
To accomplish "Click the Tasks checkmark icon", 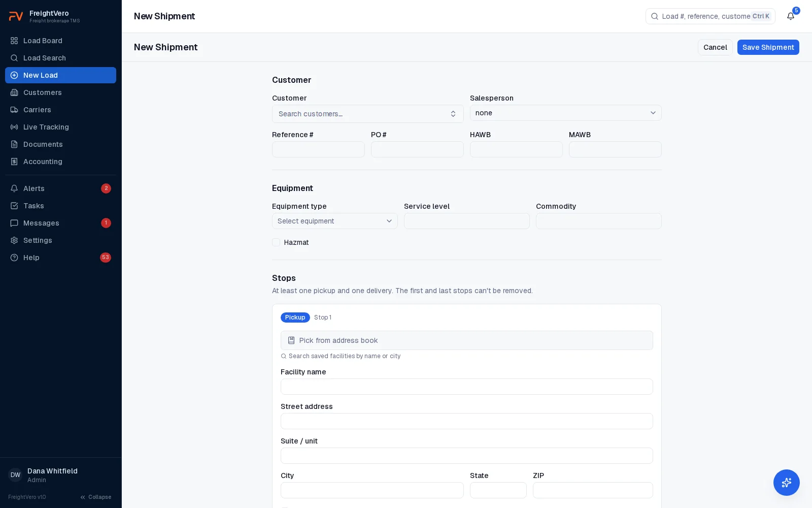I will tap(14, 206).
